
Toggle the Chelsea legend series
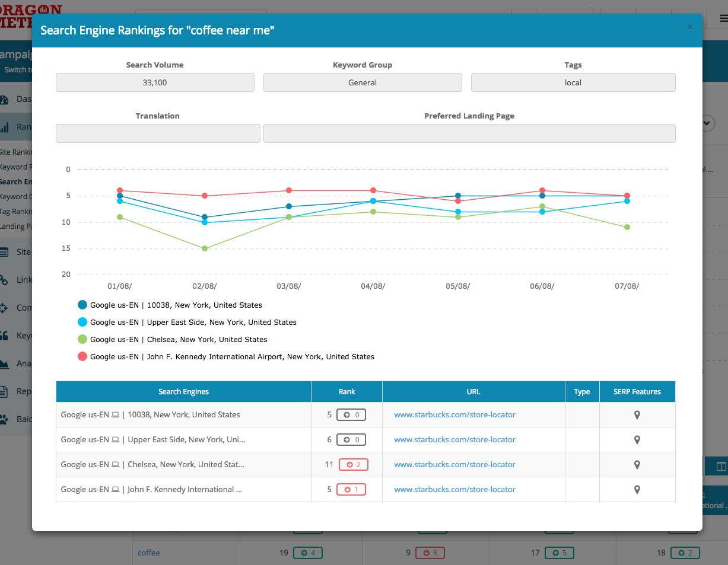pos(82,340)
